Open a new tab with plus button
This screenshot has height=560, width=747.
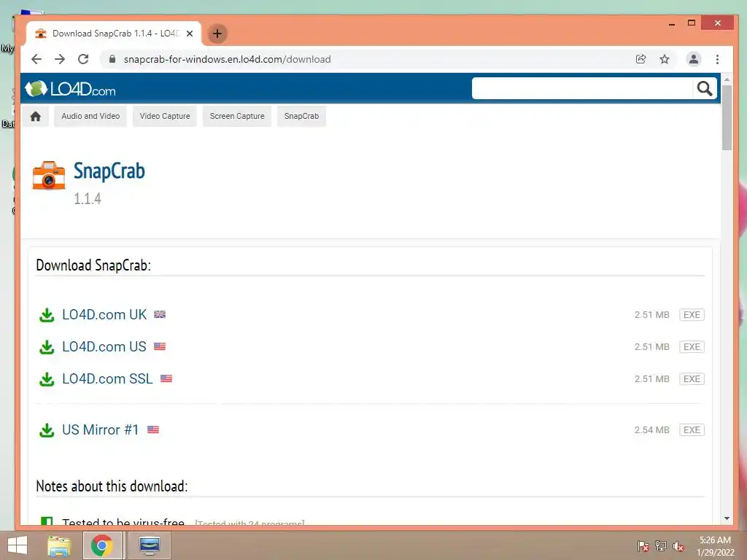click(217, 34)
